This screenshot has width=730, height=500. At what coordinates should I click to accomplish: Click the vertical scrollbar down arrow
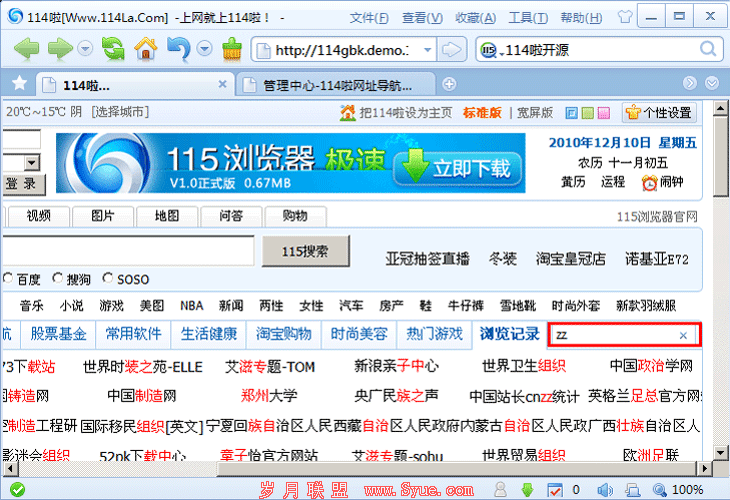coord(721,452)
